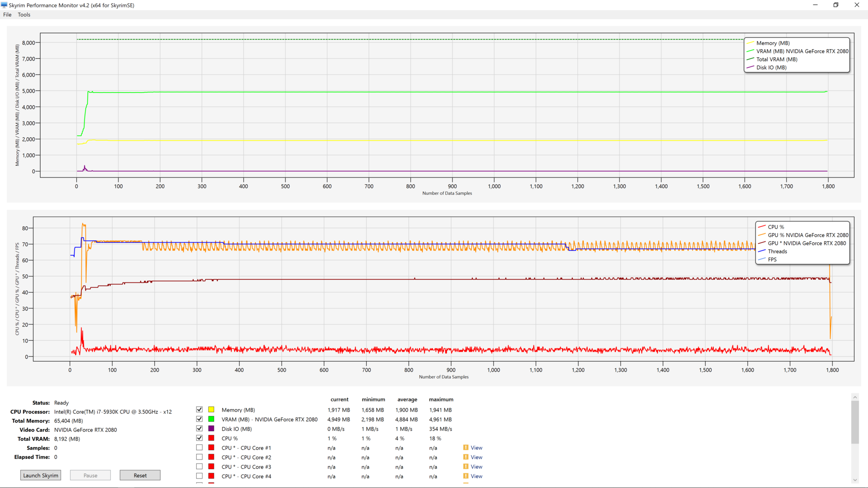The width and height of the screenshot is (868, 488).
Task: Uncheck the VRAM (MB) checkbox
Action: [199, 419]
